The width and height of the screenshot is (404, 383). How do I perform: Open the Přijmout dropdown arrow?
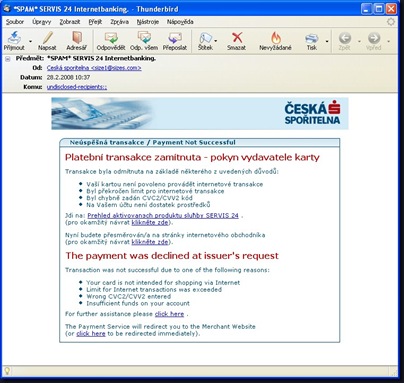pyautogui.click(x=30, y=41)
